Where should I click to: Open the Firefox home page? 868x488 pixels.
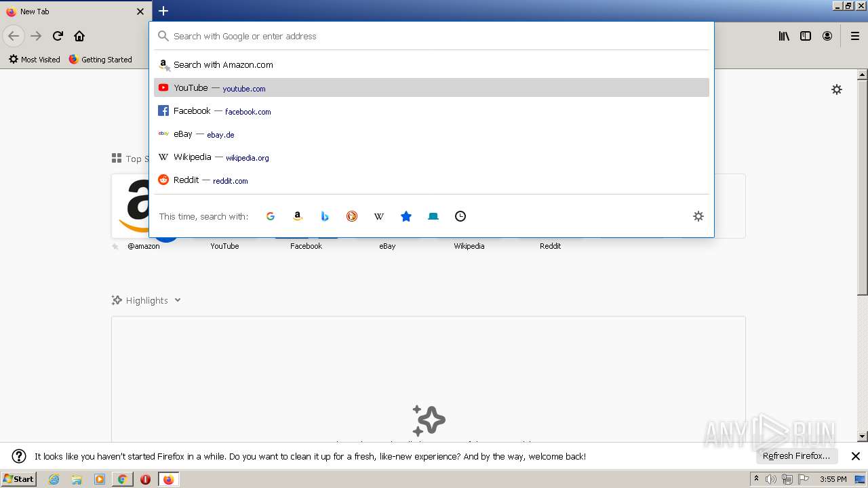coord(79,36)
